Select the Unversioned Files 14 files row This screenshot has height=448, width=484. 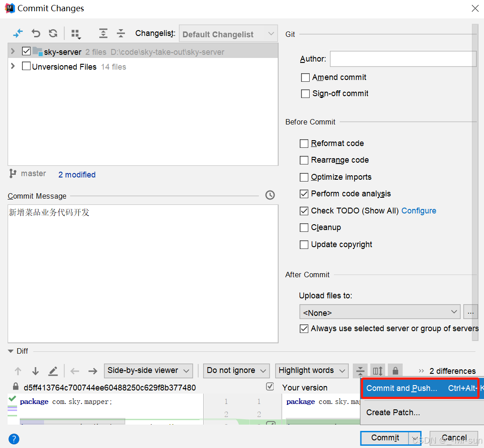[143, 66]
